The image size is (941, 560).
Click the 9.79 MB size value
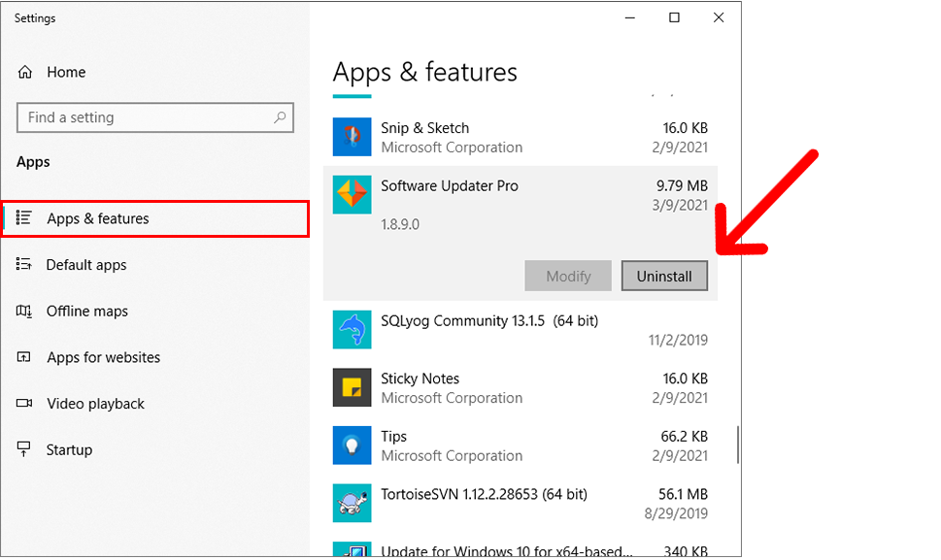[682, 186]
